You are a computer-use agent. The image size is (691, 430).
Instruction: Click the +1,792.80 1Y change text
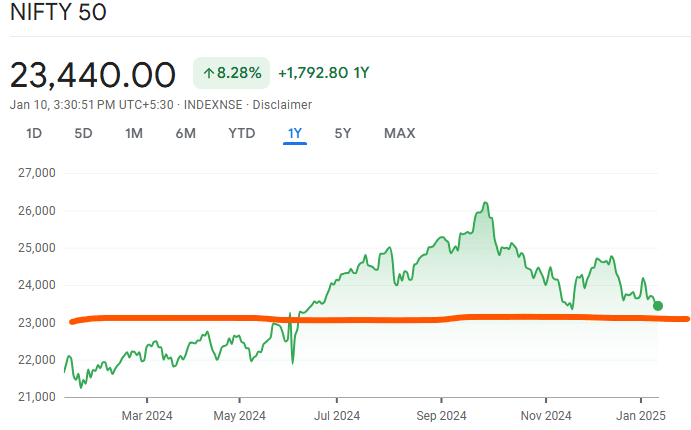point(323,73)
